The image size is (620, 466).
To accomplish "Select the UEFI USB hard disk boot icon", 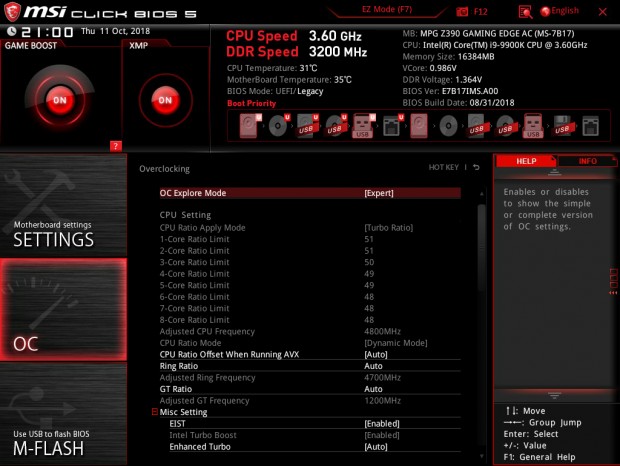I will click(x=307, y=126).
